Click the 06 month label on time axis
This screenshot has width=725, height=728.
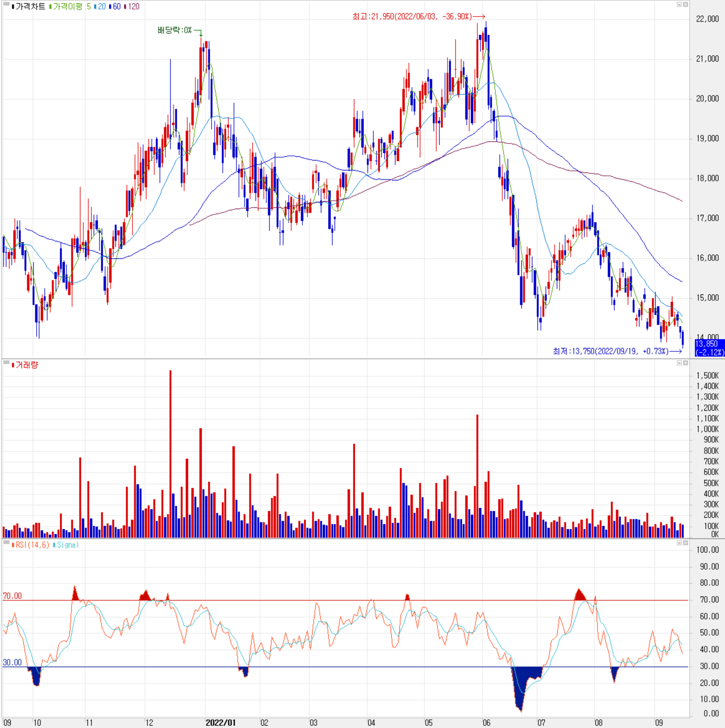486,723
